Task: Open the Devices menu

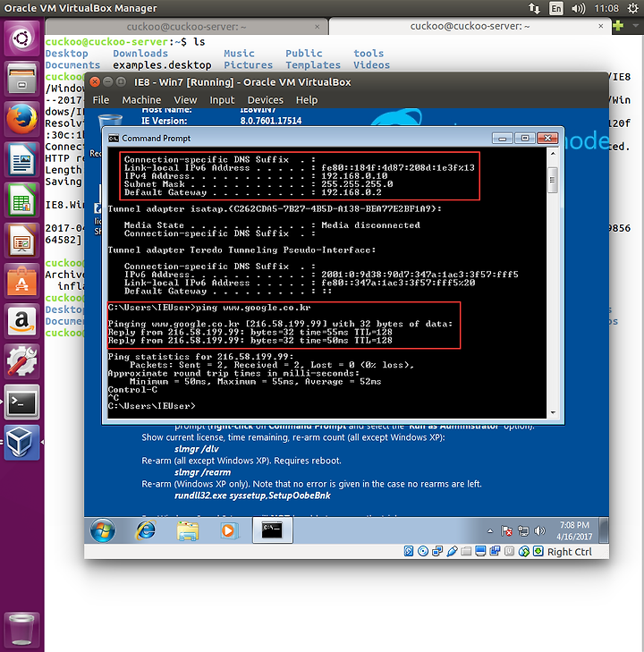Action: 266,100
